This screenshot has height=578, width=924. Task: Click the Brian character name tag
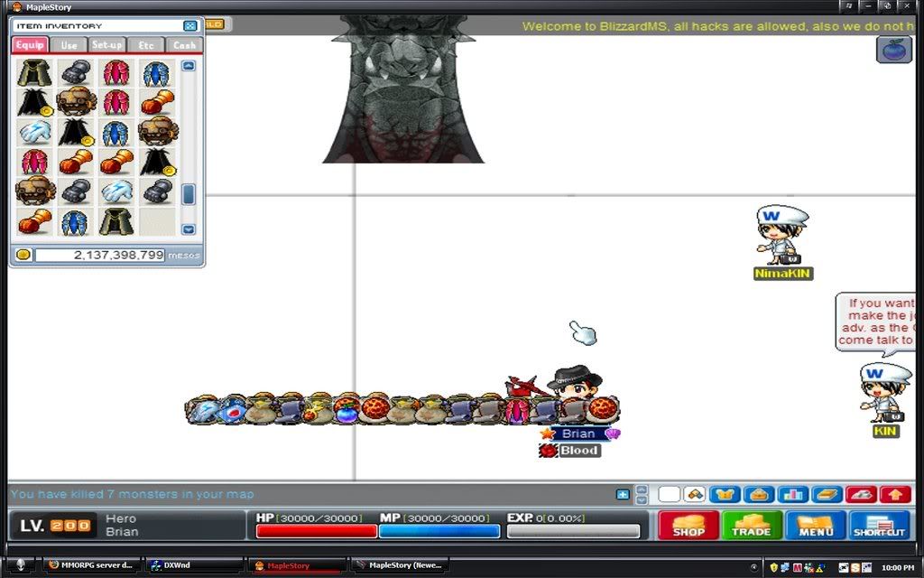[x=577, y=433]
